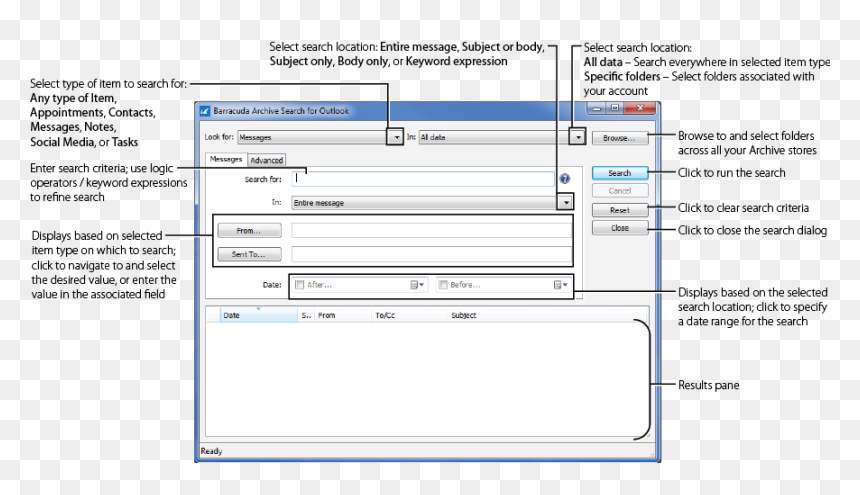860x495 pixels.
Task: Click the Close button in dialog
Action: 620,228
